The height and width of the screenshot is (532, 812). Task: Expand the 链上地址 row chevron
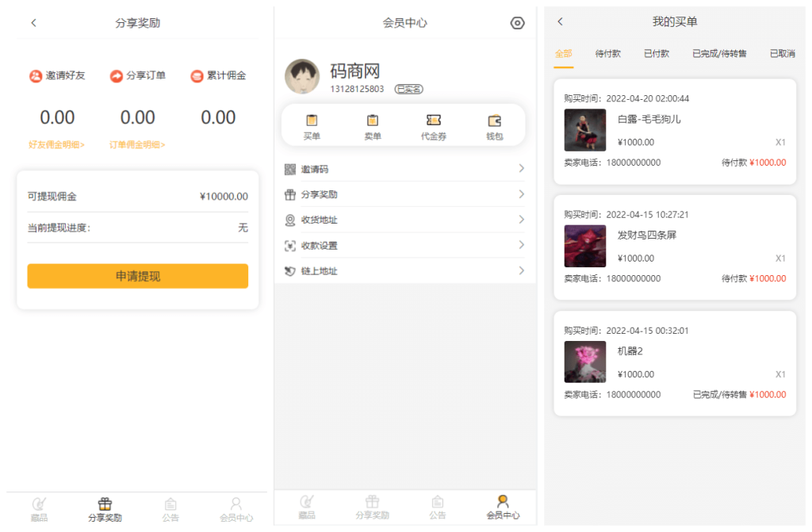pos(521,270)
